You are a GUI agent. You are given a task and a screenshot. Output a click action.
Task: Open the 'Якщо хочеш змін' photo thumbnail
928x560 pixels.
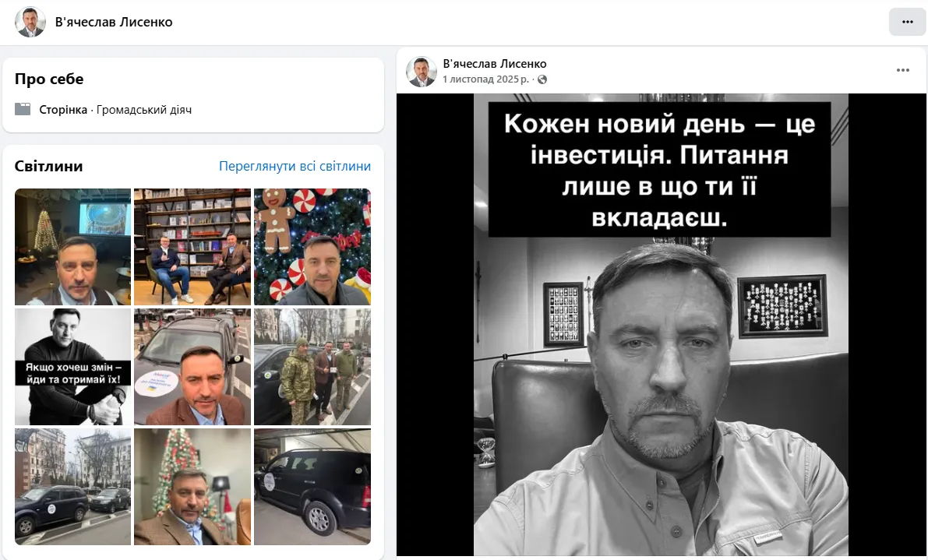click(72, 367)
